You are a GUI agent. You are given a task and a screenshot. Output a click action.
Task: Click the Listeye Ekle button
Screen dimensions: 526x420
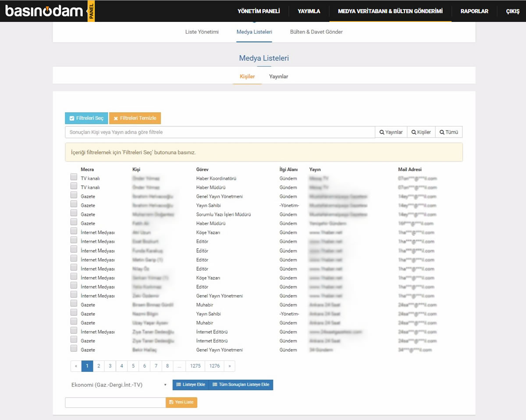190,385
